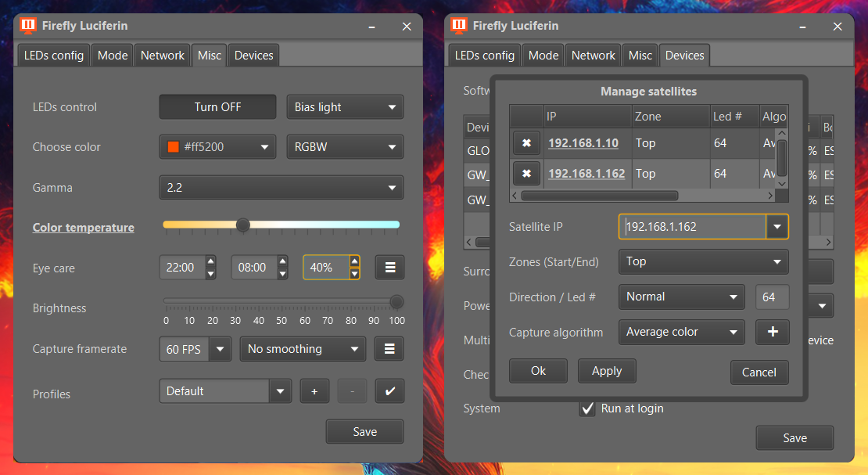Click Color temperature link label
The image size is (868, 475).
[x=83, y=228]
